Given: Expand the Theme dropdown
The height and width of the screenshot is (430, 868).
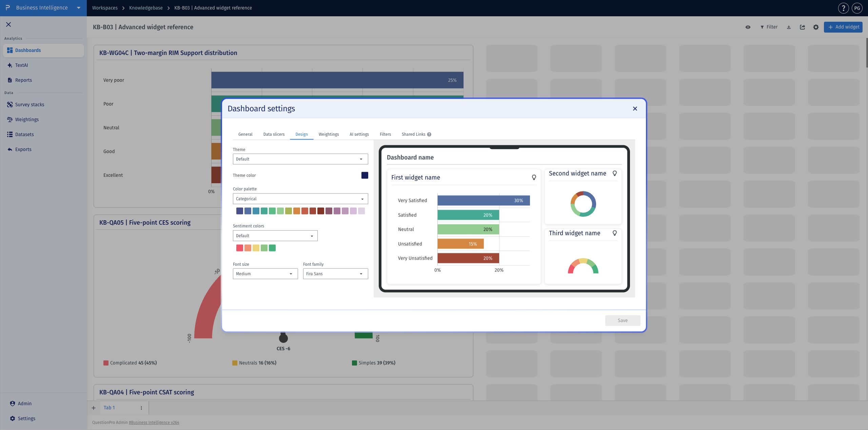Looking at the screenshot, I should pyautogui.click(x=300, y=159).
